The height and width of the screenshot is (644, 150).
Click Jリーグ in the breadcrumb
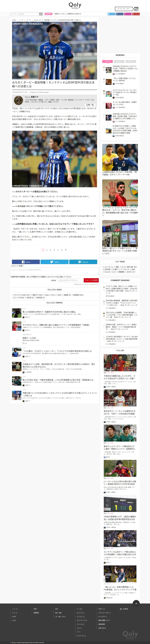(x=29, y=20)
